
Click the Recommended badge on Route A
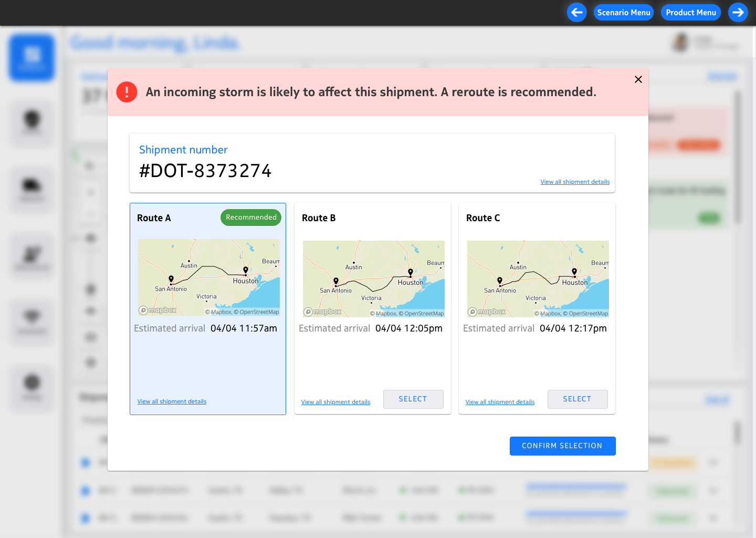point(251,218)
